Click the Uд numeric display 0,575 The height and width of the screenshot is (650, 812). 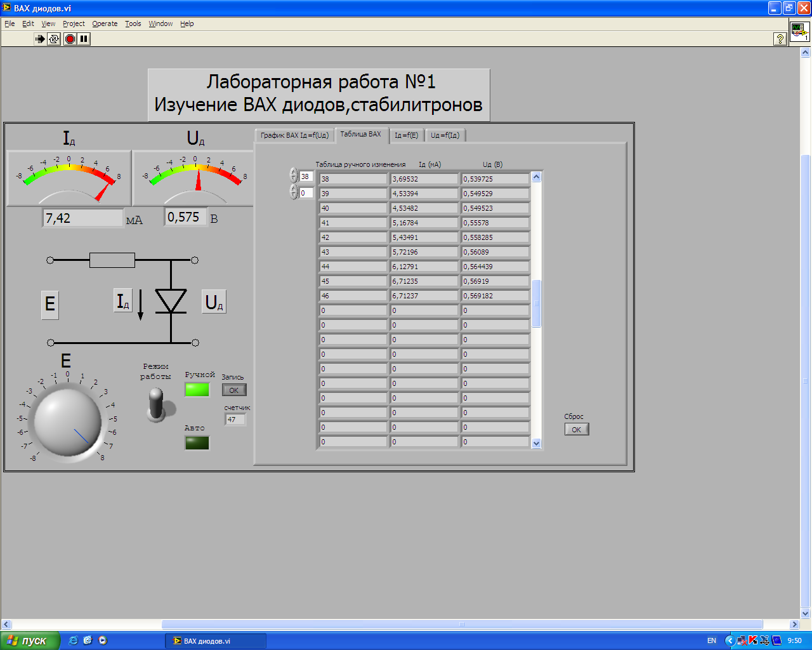pos(185,217)
